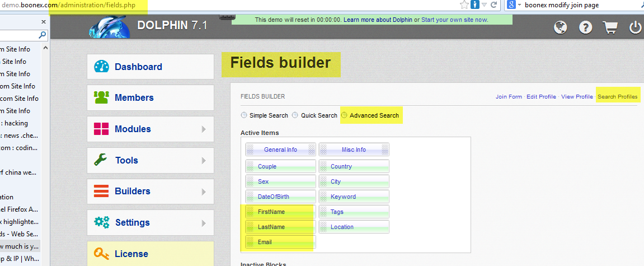
Task: Open the License menu item
Action: [x=151, y=254]
